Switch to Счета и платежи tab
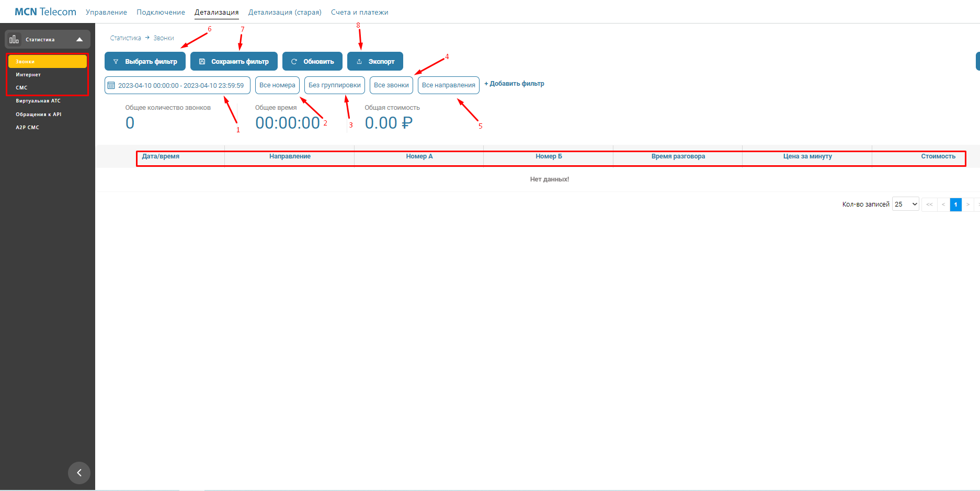This screenshot has height=491, width=980. tap(360, 12)
